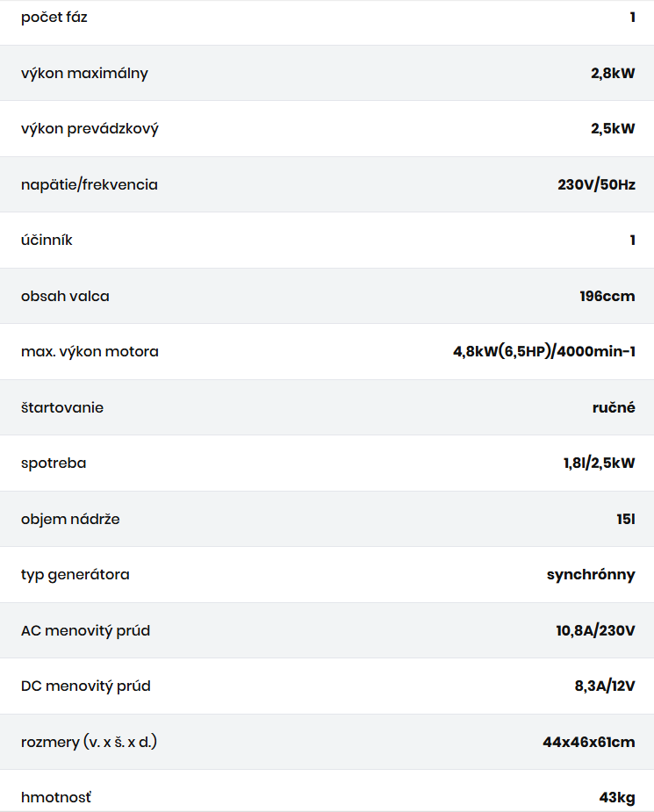Screen dimensions: 654x812
Task: Select the 15l tank volume value
Action: point(625,520)
